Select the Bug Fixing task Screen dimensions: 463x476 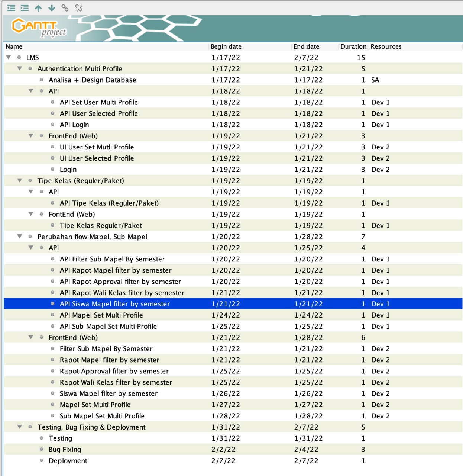[233, 449]
